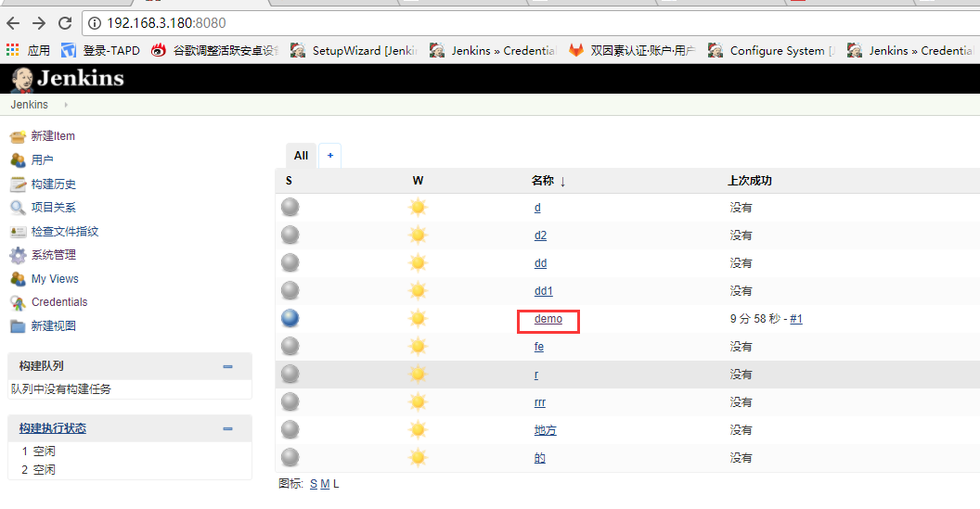Click executor '1 空闲' row
The height and width of the screenshot is (509, 980).
pos(38,451)
